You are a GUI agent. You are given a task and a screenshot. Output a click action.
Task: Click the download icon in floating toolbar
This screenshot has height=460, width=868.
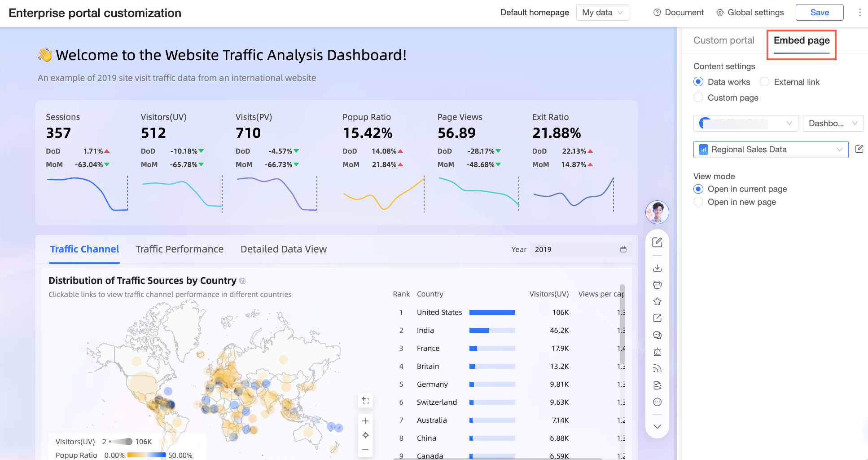point(657,268)
